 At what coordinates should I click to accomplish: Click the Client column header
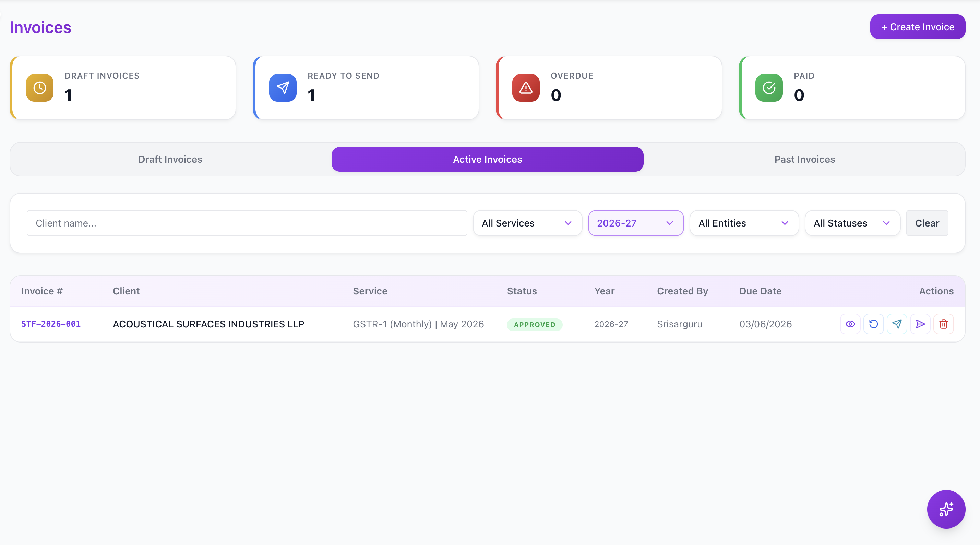point(126,291)
